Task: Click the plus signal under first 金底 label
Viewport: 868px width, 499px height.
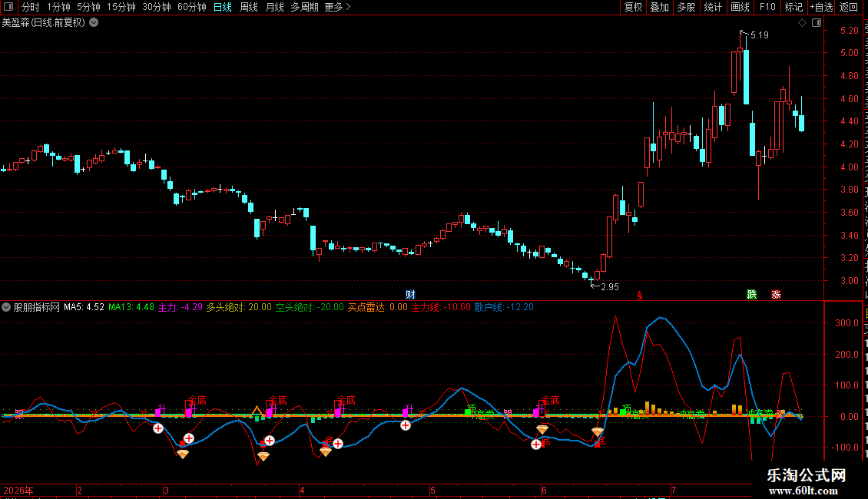Action: [x=189, y=438]
